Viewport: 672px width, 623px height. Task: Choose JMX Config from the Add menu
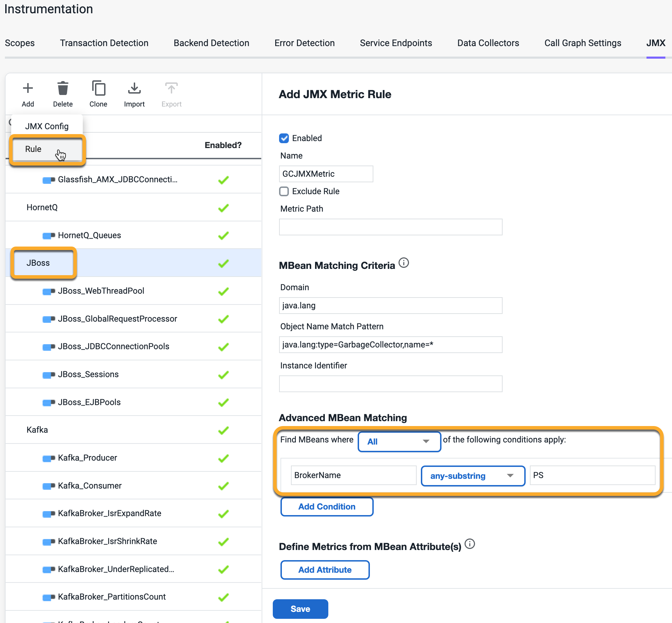click(x=47, y=126)
